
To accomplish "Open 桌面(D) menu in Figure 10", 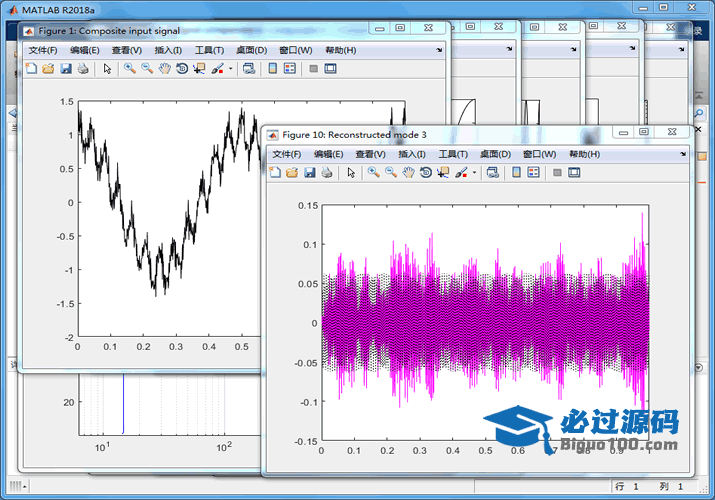I will pyautogui.click(x=496, y=154).
